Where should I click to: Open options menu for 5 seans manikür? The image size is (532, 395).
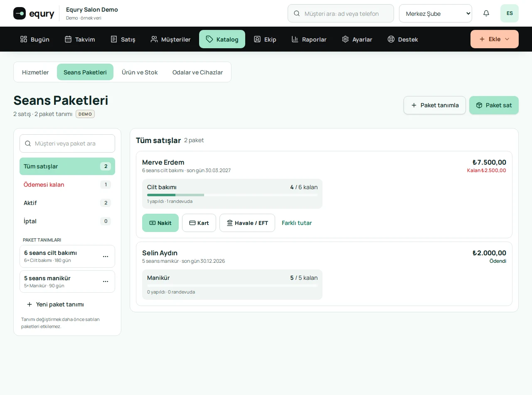coord(106,281)
